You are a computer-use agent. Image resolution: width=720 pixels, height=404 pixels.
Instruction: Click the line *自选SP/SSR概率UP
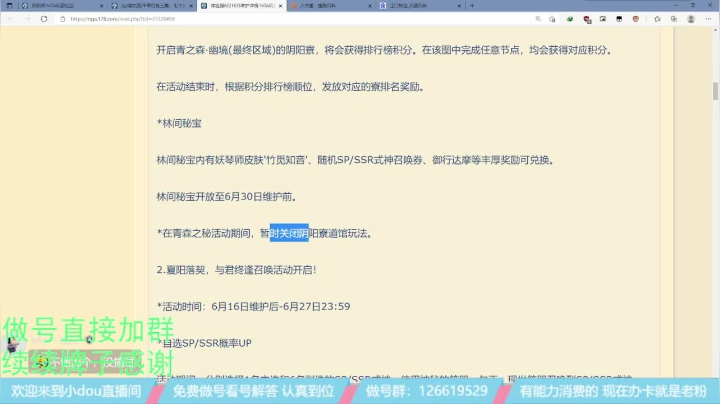coord(204,343)
